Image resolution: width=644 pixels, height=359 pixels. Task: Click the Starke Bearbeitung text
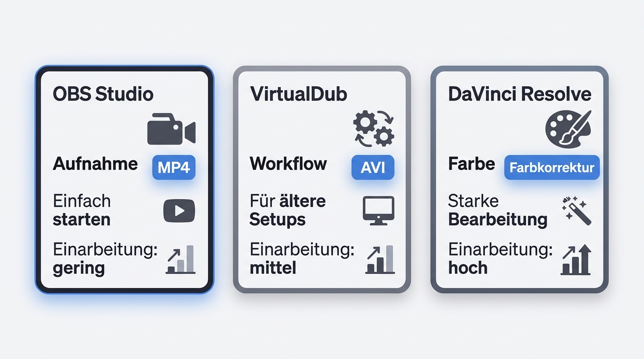pos(498,210)
